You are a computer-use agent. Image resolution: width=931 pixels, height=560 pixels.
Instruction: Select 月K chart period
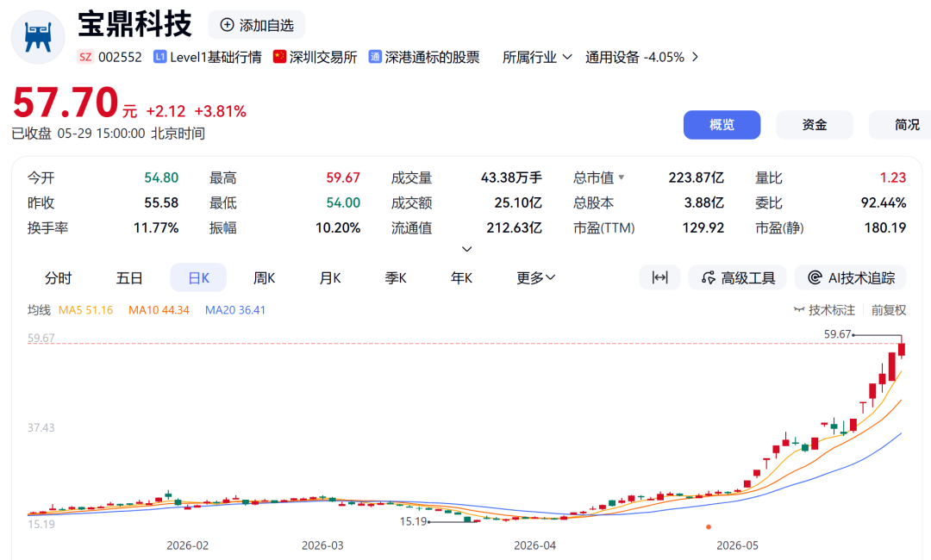point(330,277)
